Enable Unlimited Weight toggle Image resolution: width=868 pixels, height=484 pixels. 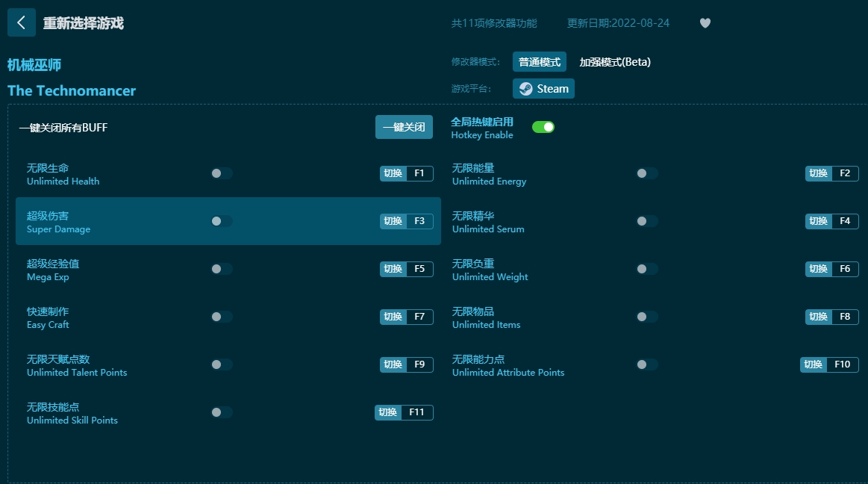(646, 269)
